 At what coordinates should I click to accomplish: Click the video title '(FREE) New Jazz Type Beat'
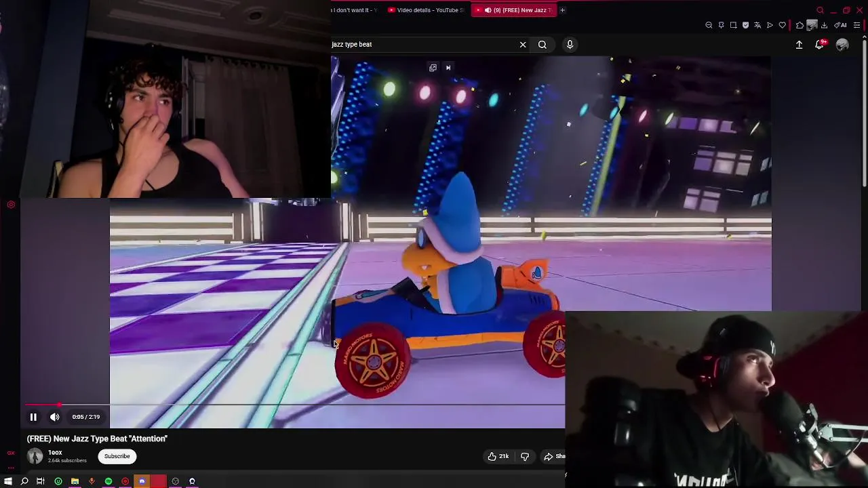[x=97, y=439]
